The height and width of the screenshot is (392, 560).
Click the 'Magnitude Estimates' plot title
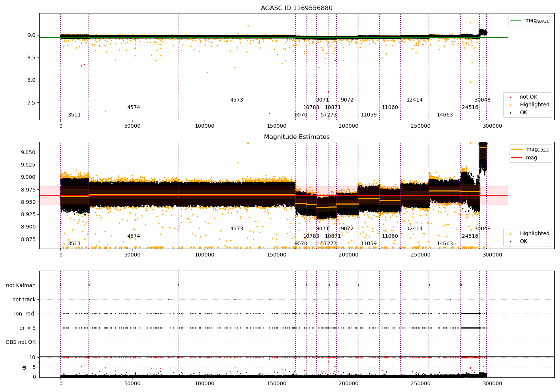pyautogui.click(x=296, y=137)
